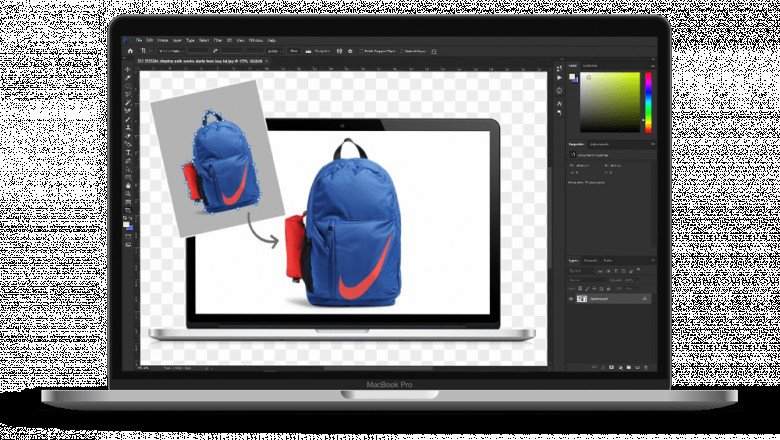Screen dimensions: 780x440
Task: Open the Window menu
Action: point(256,40)
